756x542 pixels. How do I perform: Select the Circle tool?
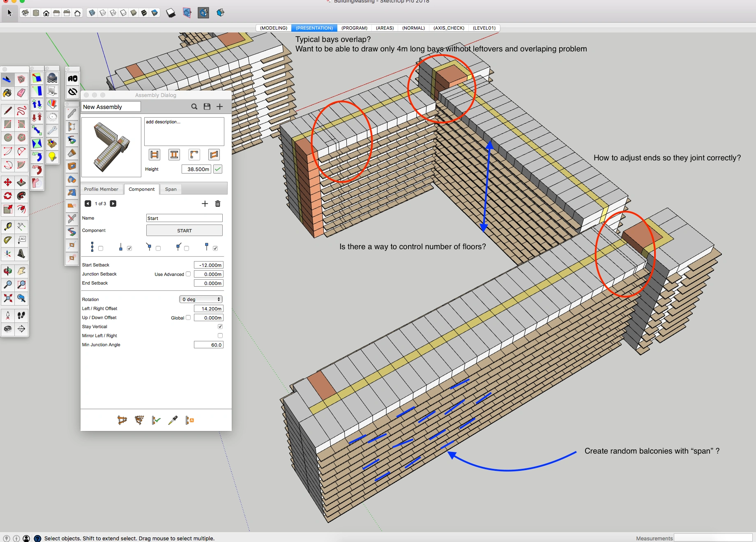7,137
